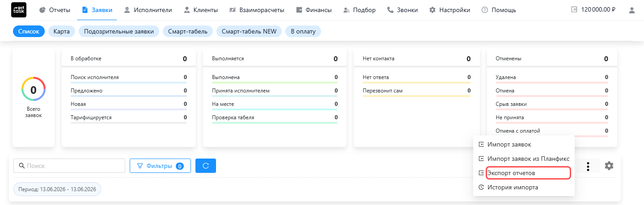Open the user profile icon
Screen dimensions: 644x205
click(x=631, y=10)
